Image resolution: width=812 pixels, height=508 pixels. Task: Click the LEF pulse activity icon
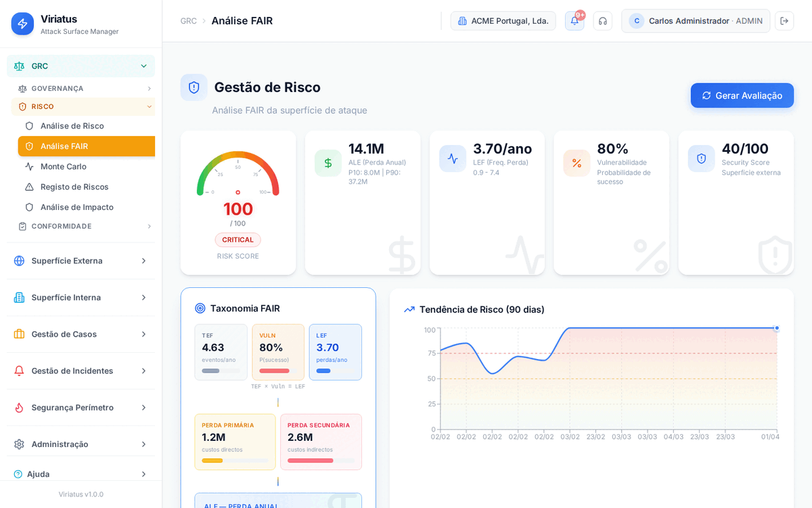point(453,158)
